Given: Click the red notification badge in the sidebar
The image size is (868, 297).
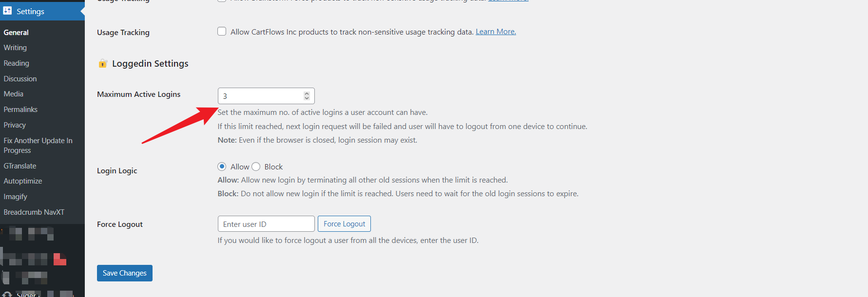Looking at the screenshot, I should (x=59, y=259).
